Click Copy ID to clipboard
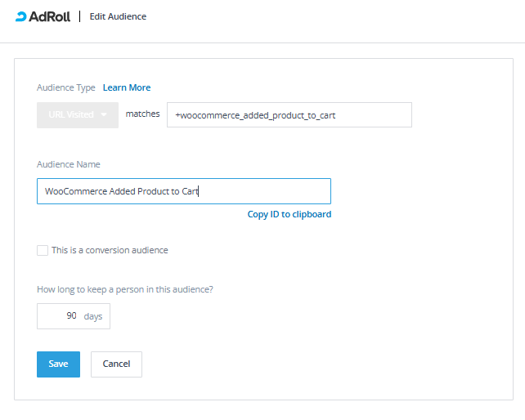Image resolution: width=525 pixels, height=420 pixels. tap(289, 214)
